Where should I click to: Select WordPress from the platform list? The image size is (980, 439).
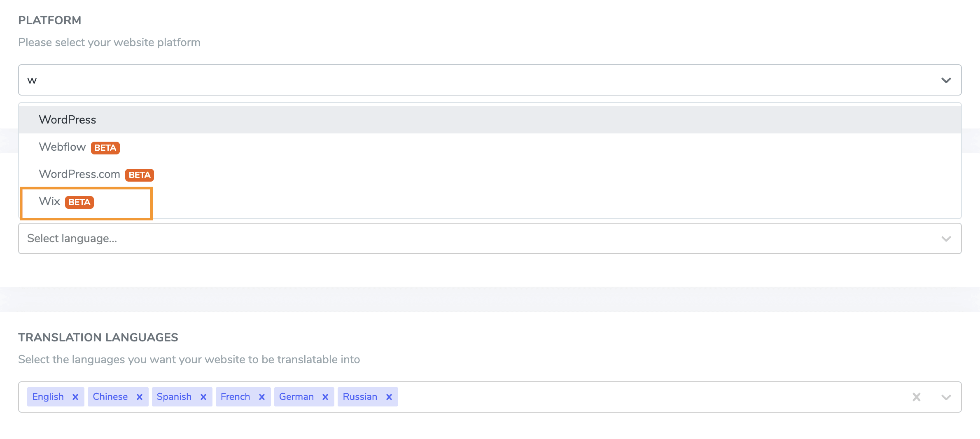(490, 120)
